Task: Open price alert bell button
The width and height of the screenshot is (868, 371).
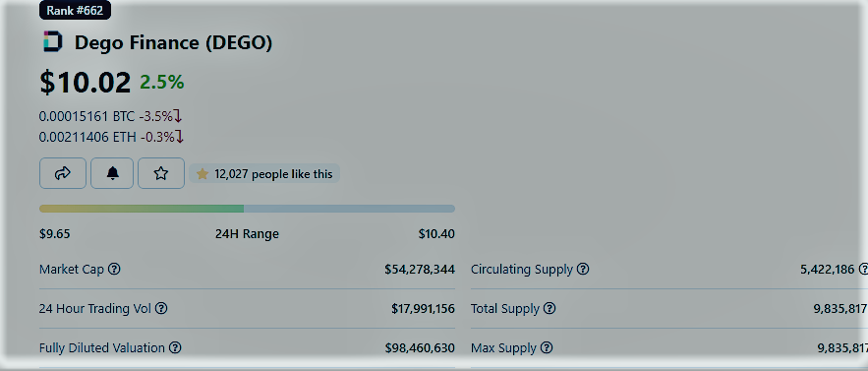Action: pyautogui.click(x=112, y=173)
